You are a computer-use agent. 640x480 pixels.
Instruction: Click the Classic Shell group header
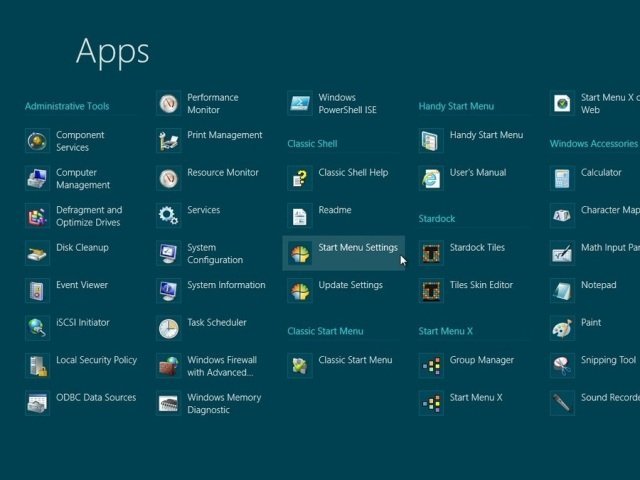[x=312, y=144]
